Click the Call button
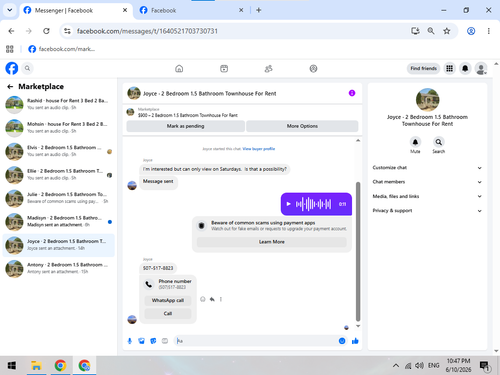This screenshot has height=375, width=500. coord(168,314)
